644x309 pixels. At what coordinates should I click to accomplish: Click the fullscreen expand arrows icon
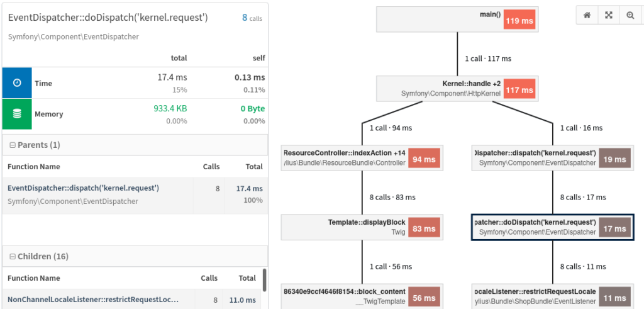pyautogui.click(x=609, y=15)
